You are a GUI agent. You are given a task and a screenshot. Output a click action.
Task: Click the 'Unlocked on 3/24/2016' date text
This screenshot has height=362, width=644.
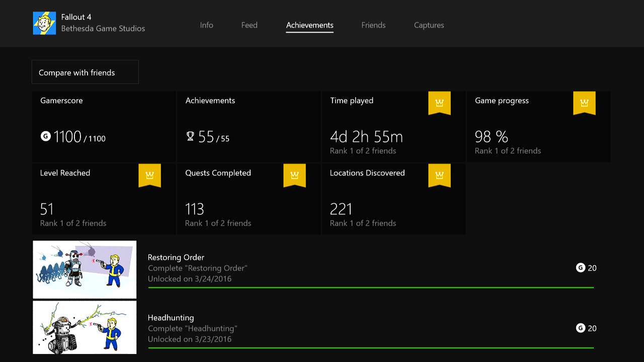coord(190,279)
